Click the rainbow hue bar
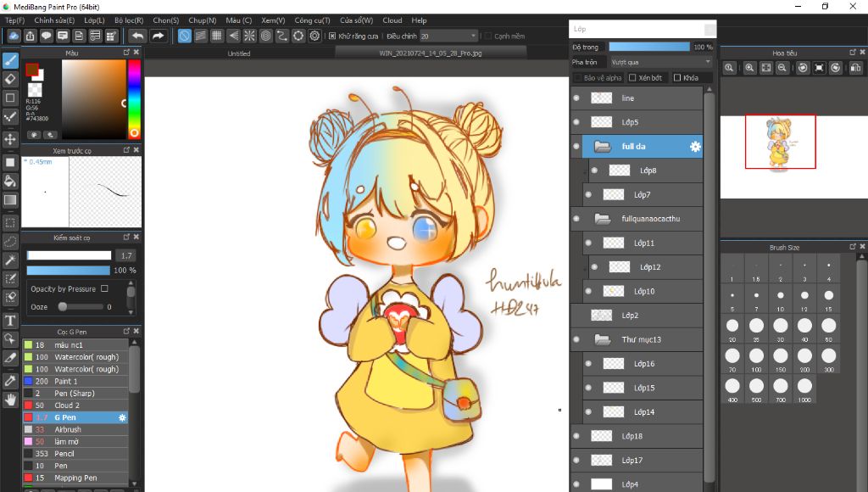Viewport: 868px width, 492px height. pyautogui.click(x=134, y=99)
